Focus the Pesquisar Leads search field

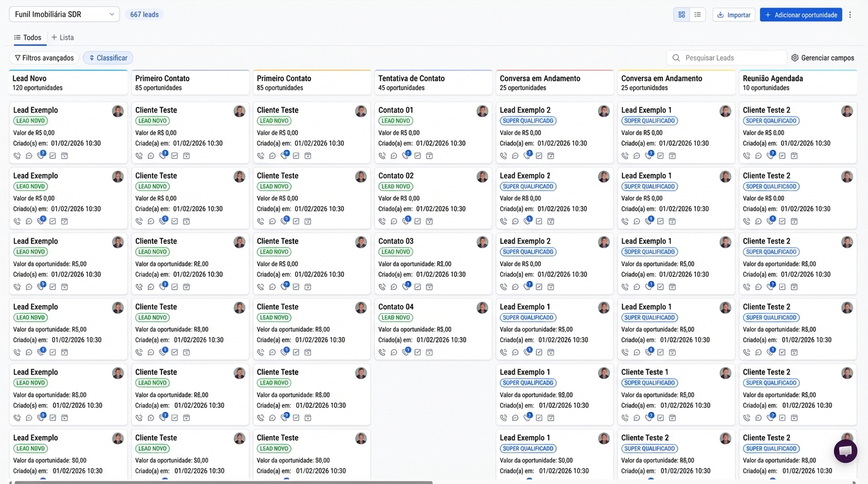727,58
